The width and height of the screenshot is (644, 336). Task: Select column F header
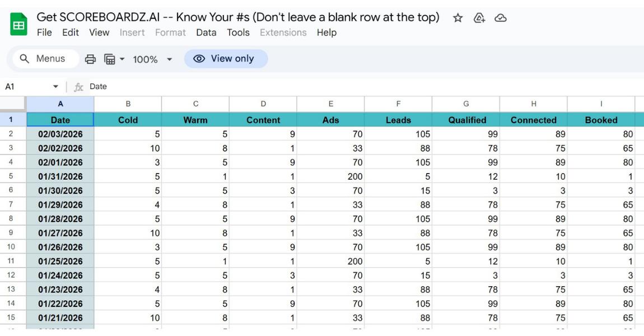(398, 104)
